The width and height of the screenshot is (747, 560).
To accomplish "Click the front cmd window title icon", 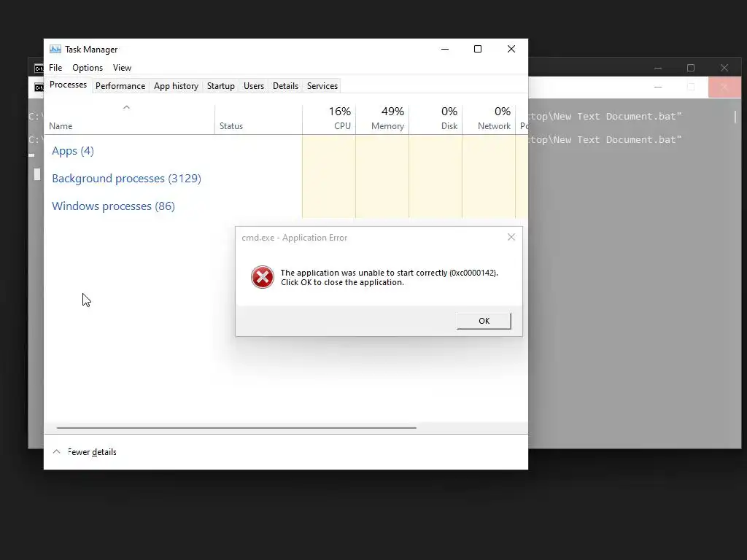I will tap(39, 87).
